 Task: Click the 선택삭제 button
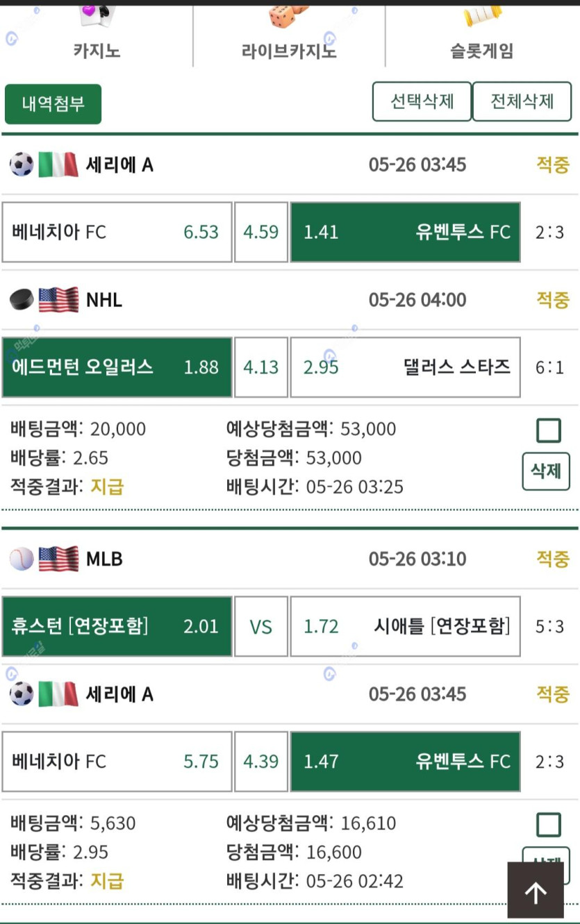pos(422,101)
